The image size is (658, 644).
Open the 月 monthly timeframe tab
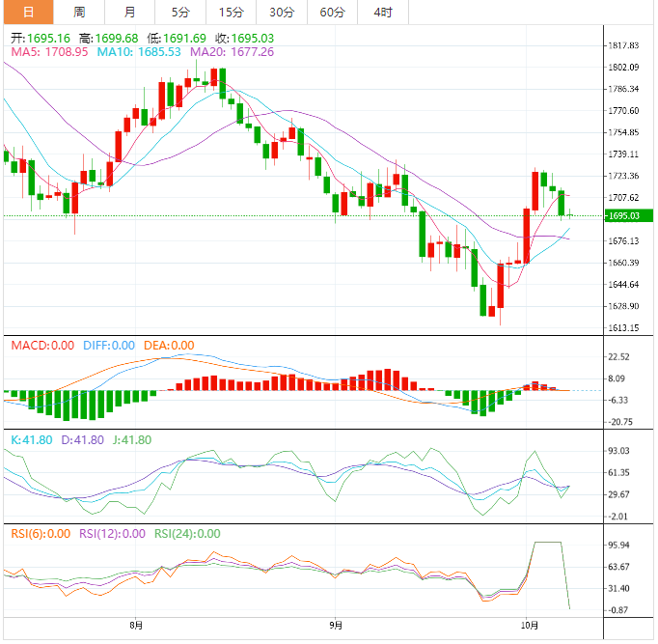tap(129, 12)
